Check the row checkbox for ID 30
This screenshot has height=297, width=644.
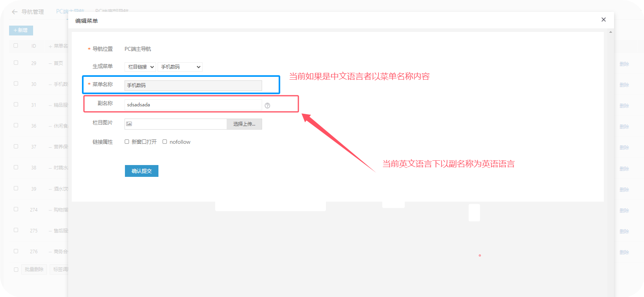coord(16,84)
